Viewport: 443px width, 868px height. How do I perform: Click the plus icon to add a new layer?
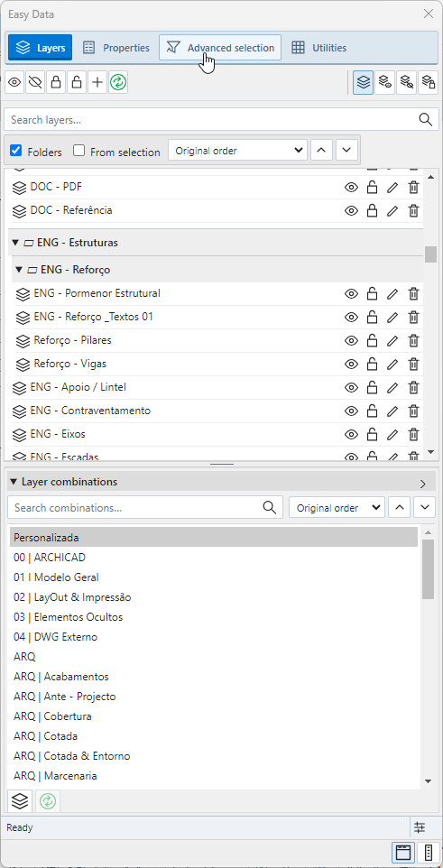coord(97,83)
